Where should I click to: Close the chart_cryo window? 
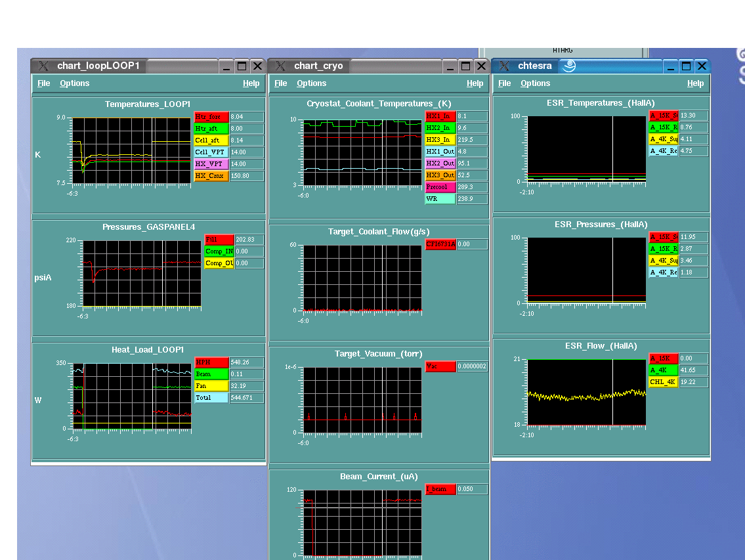pos(481,66)
